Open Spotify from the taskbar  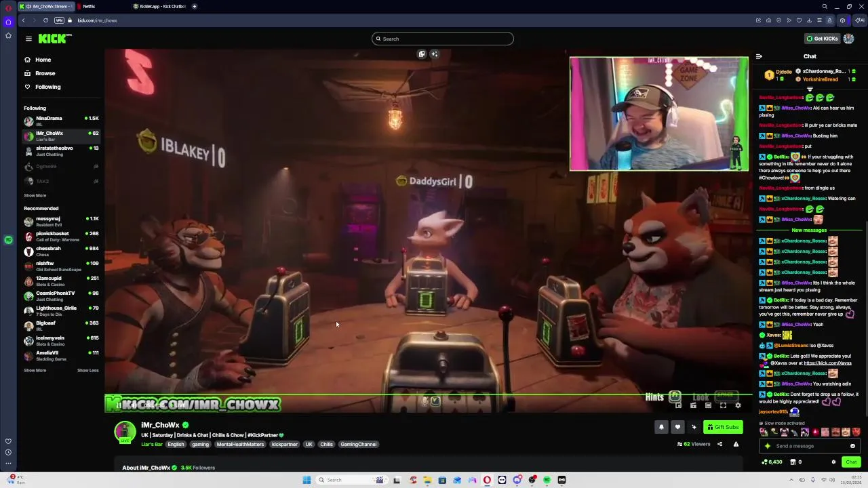pos(547,480)
